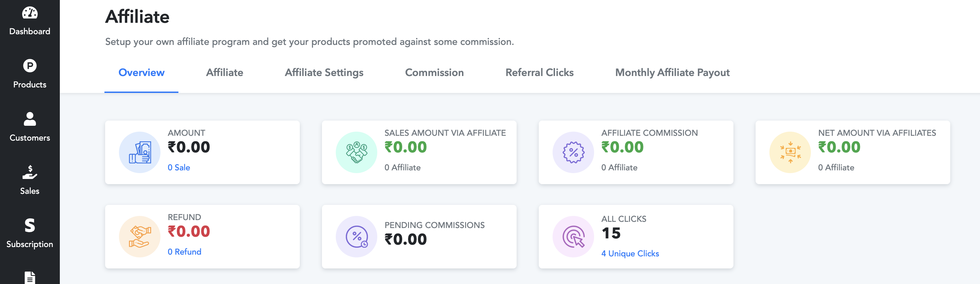Click the Products 'P' icon in sidebar
This screenshot has width=980, height=284.
[30, 66]
